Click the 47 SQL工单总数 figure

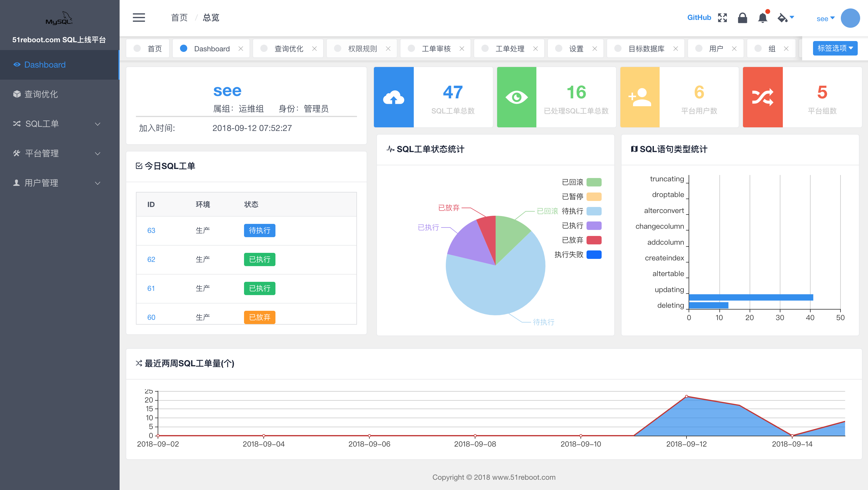coord(453,92)
